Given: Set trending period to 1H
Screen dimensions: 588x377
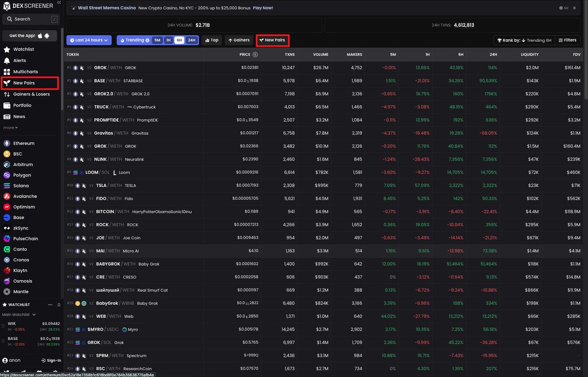Looking at the screenshot, I should click(169, 40).
